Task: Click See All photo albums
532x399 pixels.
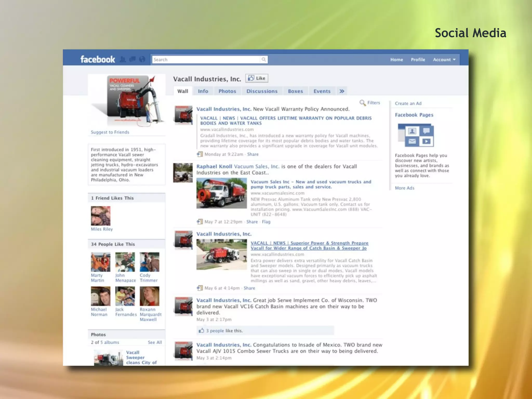Action: pos(155,342)
